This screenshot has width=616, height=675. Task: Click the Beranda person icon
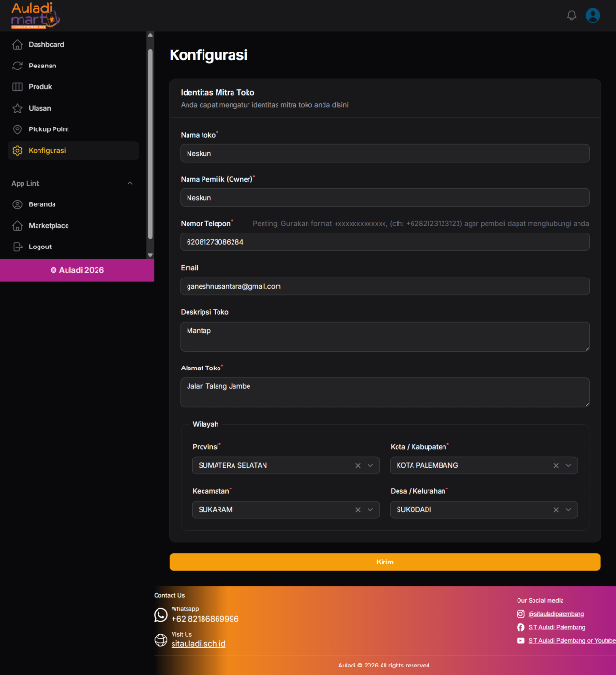(17, 204)
